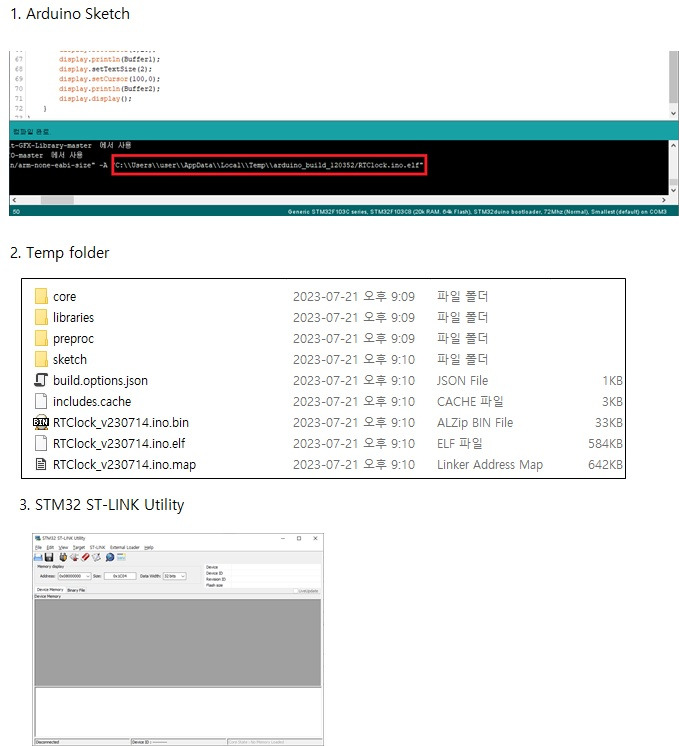Select the core folder name
This screenshot has width=679, height=746.
(x=64, y=297)
